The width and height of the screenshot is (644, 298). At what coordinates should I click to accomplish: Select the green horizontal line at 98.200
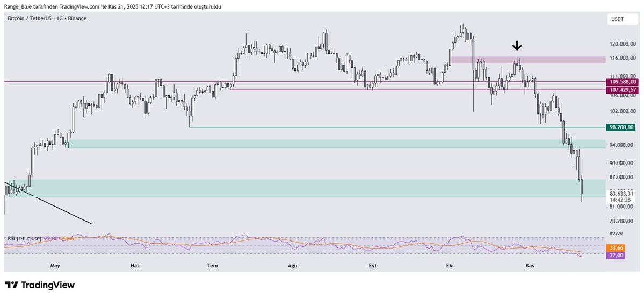coord(397,127)
